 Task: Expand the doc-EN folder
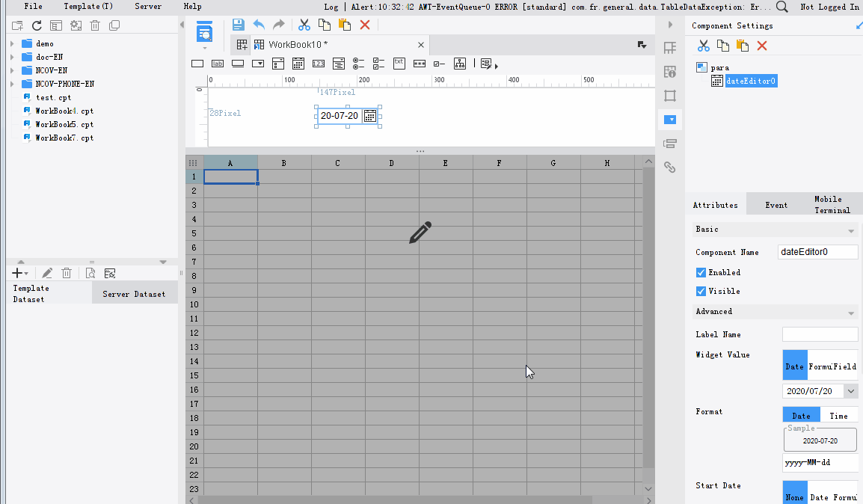coord(12,57)
